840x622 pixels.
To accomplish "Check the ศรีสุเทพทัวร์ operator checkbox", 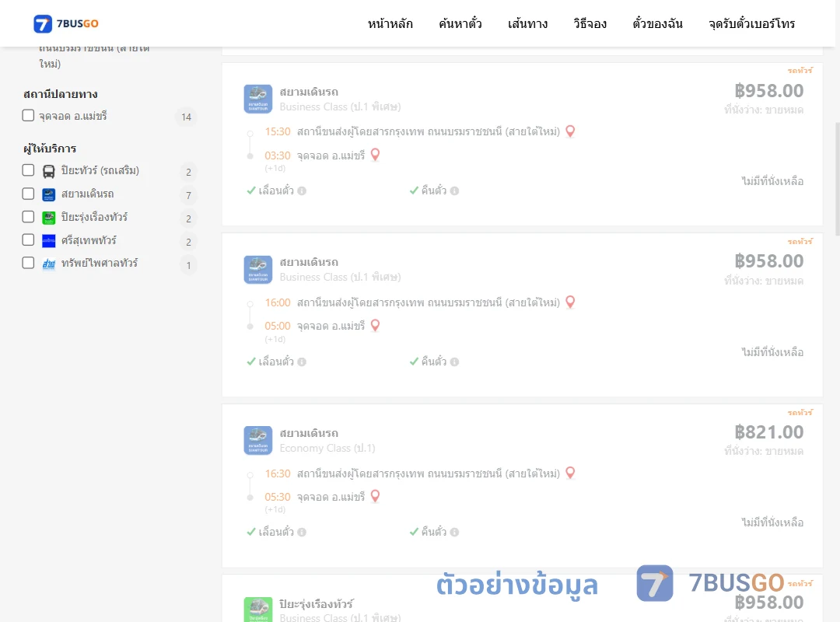I will (29, 239).
